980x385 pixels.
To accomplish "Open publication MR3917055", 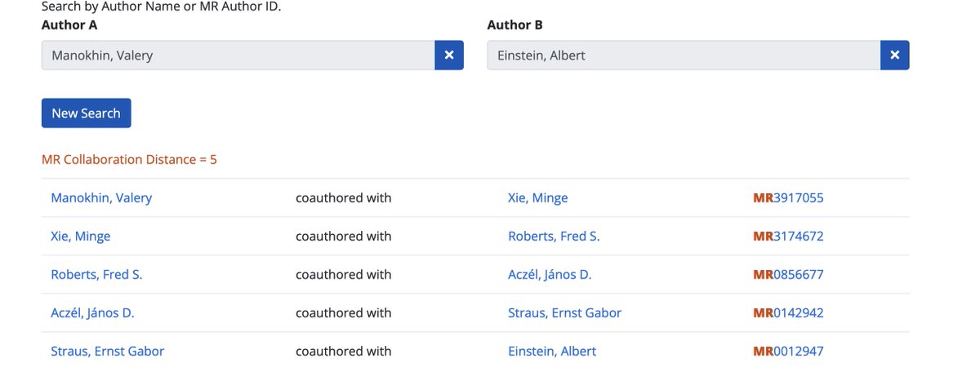I will tap(788, 197).
